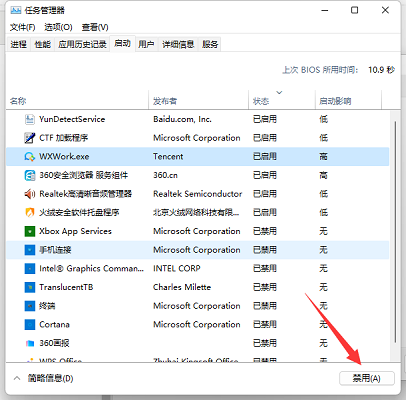
Task: Click the INTEL CORP publisher cell
Action: [x=177, y=269]
